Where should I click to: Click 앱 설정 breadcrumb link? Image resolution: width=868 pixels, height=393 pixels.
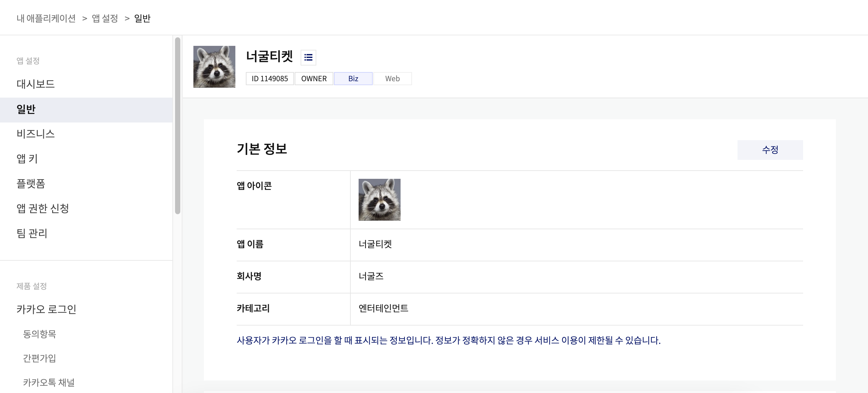[x=105, y=18]
